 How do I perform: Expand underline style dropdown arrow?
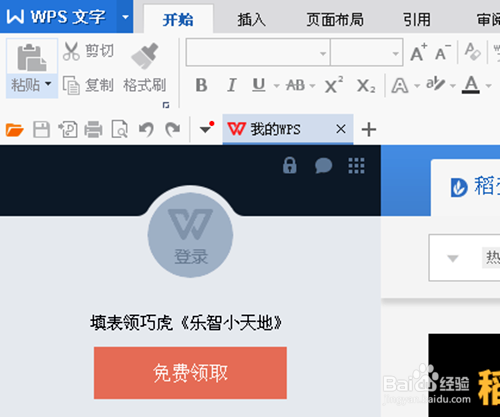(277, 86)
